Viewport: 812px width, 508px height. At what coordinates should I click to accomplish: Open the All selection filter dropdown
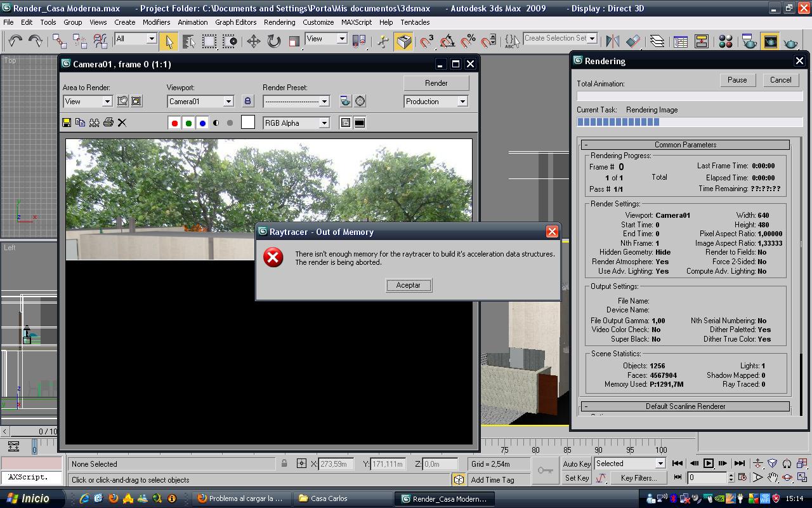136,39
